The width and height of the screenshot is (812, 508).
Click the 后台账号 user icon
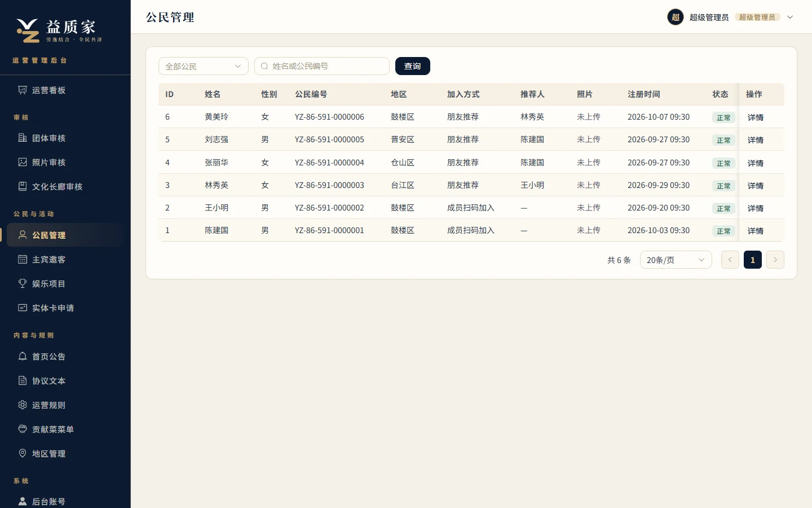[x=23, y=502]
